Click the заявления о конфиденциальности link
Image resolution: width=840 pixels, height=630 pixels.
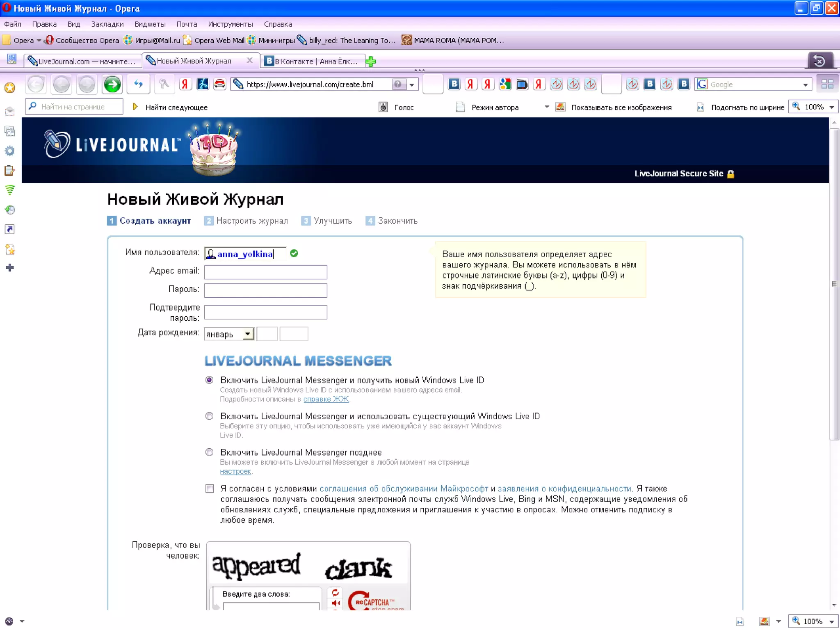(x=564, y=488)
